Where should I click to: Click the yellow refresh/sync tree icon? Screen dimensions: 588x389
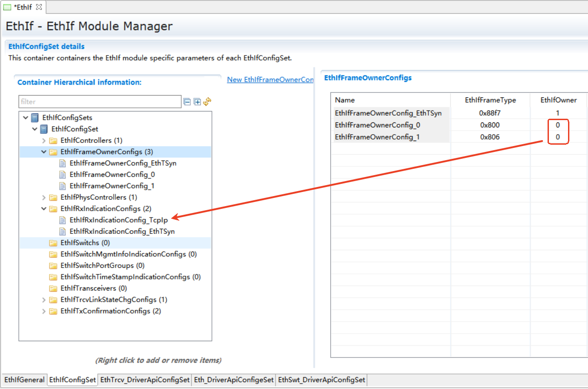point(207,101)
